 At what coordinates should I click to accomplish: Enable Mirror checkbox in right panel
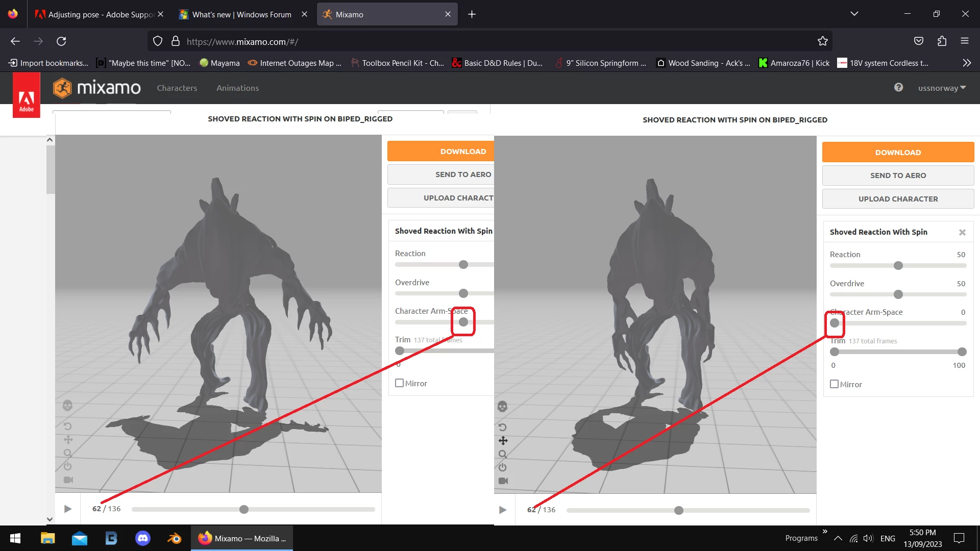point(835,384)
